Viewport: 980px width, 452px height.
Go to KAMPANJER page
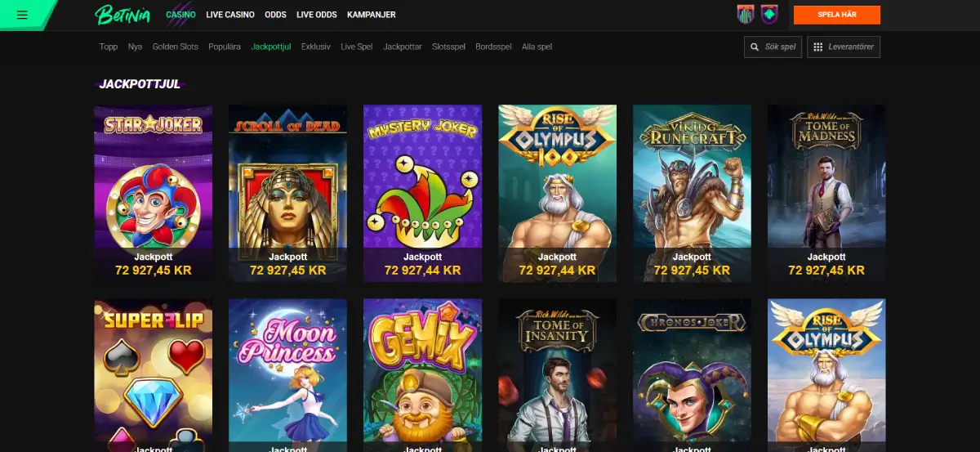pyautogui.click(x=372, y=15)
